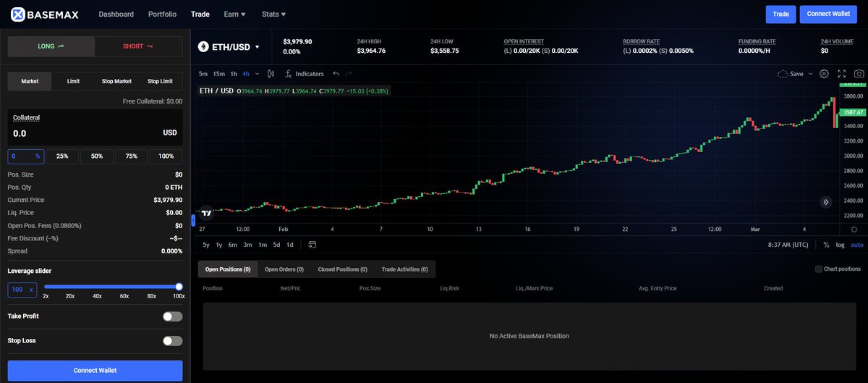Undo last chart action
Image resolution: width=868 pixels, height=383 pixels.
pyautogui.click(x=336, y=74)
